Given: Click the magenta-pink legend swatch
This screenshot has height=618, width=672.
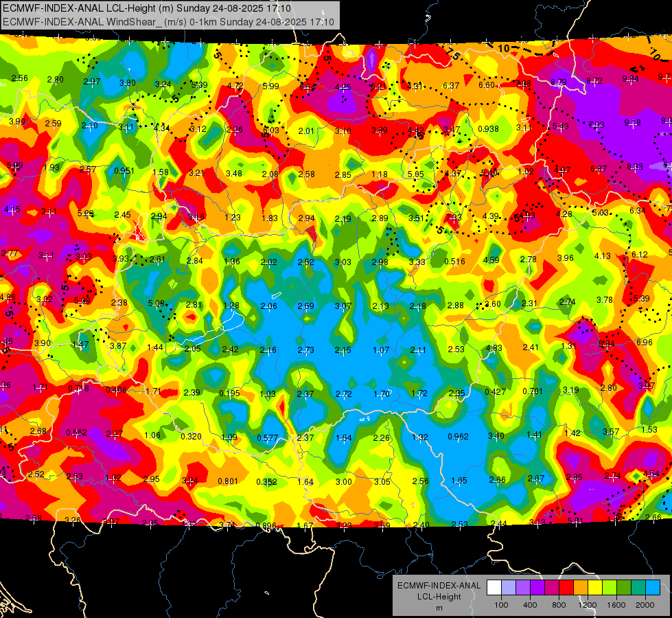Looking at the screenshot, I should (552, 588).
